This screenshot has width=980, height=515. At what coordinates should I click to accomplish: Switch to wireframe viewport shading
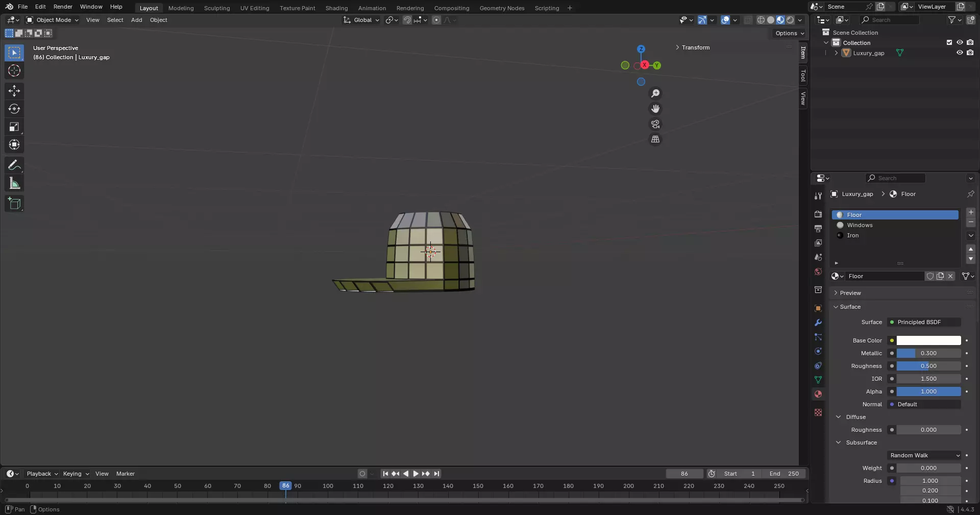pos(761,20)
